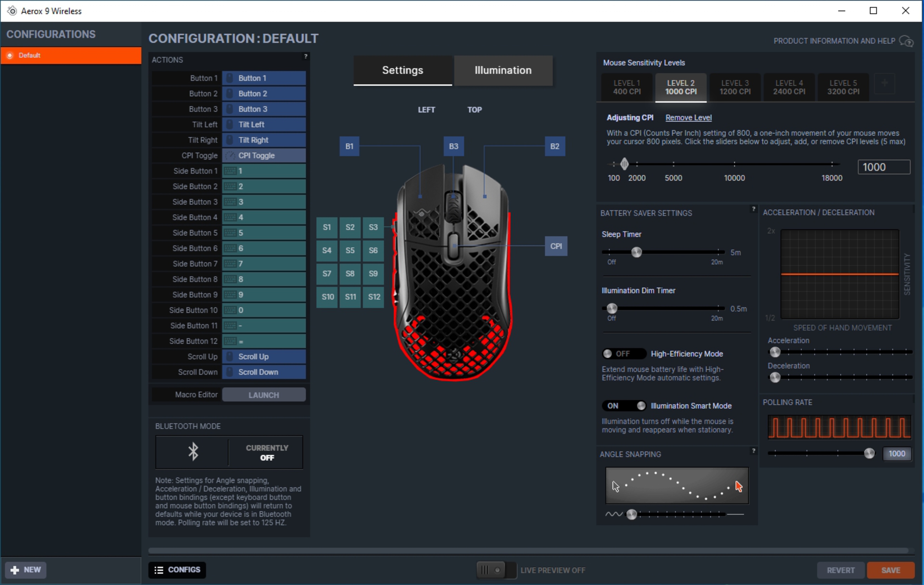The width and height of the screenshot is (924, 585).
Task: Click the SteelSeries app icon in title bar
Action: coord(12,11)
